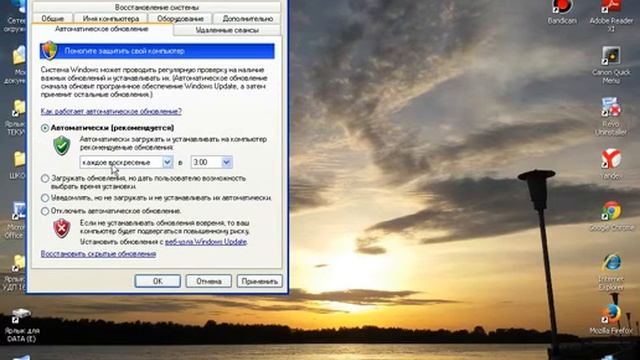The image size is (640, 360).
Task: Switch to the Общие tab
Action: pos(53,19)
